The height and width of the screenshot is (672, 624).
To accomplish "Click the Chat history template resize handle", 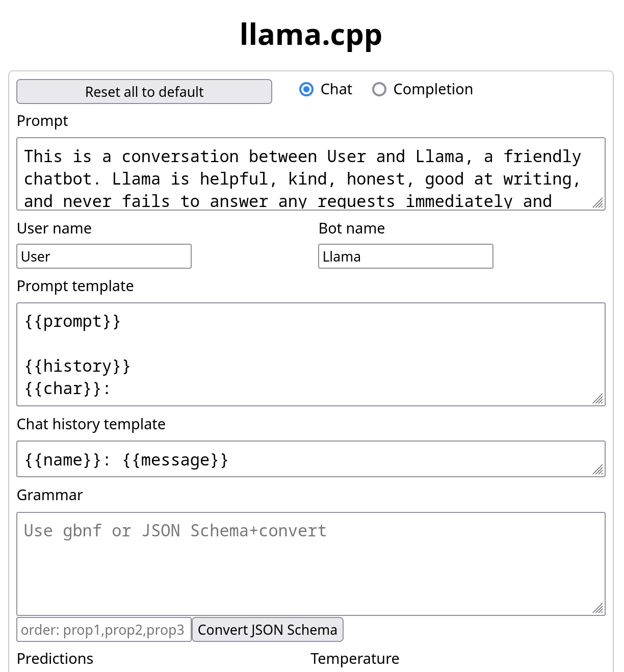I will (599, 470).
